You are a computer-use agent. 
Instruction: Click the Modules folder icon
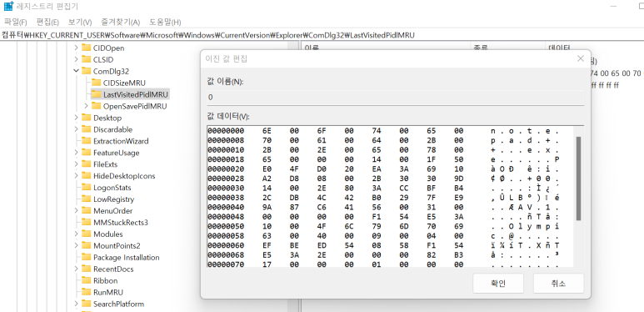pyautogui.click(x=86, y=234)
